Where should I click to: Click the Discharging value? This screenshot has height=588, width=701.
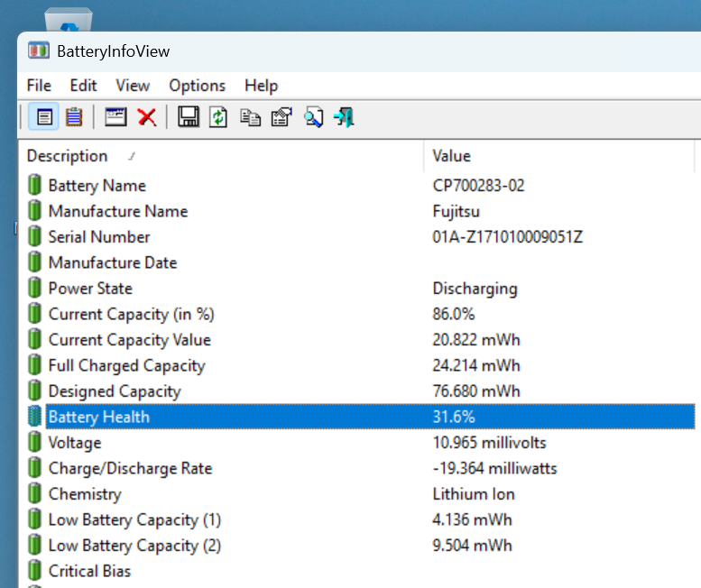coord(475,289)
